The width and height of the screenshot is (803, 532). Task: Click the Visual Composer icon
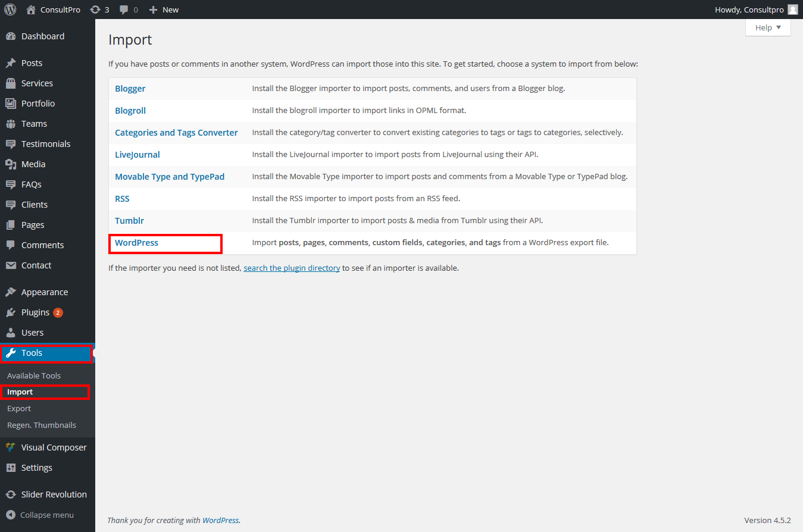11,447
